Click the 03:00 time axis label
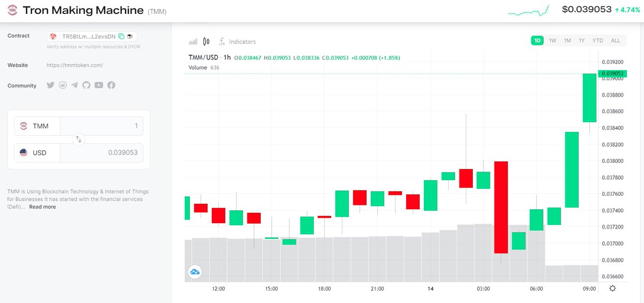Viewport: 644px width, 303px height. pos(484,289)
